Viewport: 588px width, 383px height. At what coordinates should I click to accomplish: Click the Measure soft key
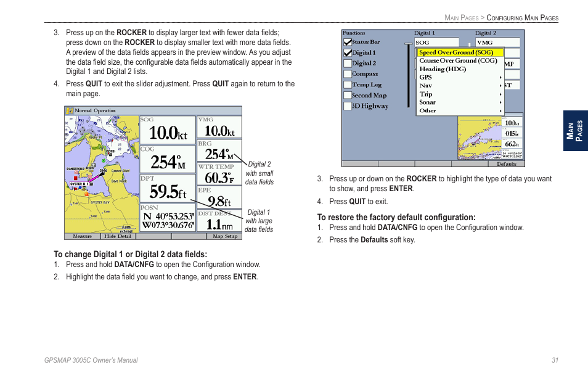click(x=83, y=236)
